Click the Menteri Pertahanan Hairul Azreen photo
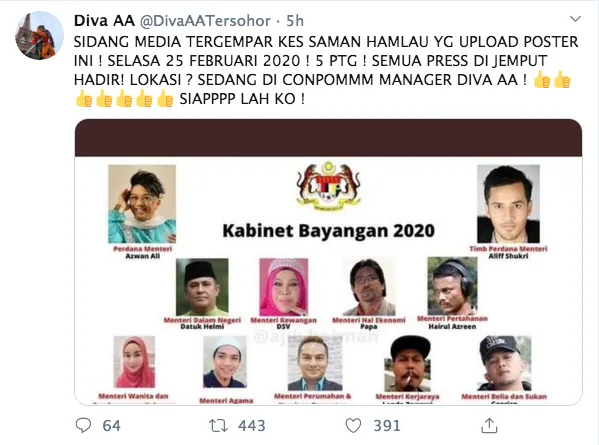 coord(452,286)
